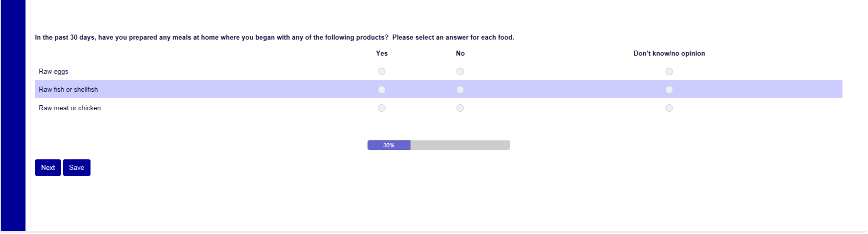Select Yes for Raw fish or shellfish
The image size is (868, 234).
(x=381, y=90)
